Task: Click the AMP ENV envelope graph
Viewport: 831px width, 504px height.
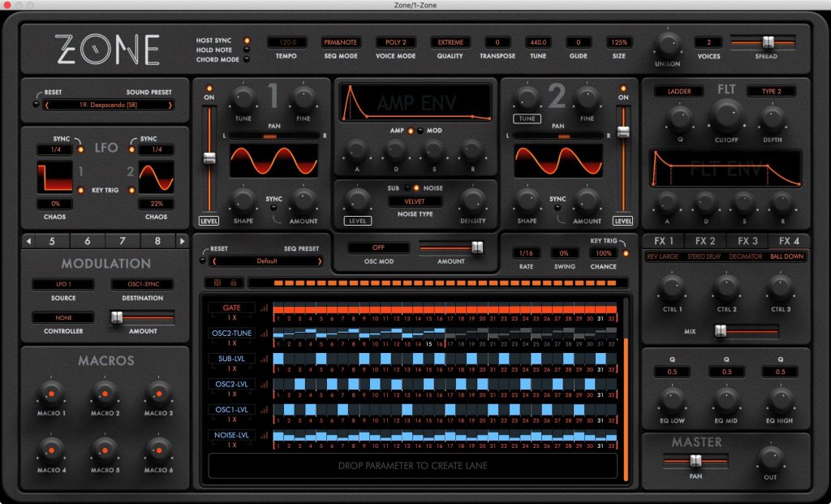Action: [x=415, y=102]
